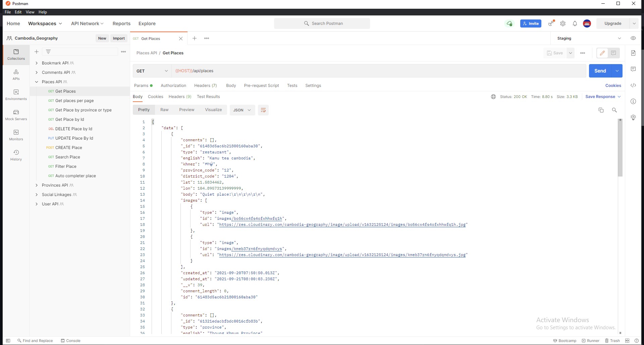
Task: Switch to comment mode icon
Action: [613, 53]
